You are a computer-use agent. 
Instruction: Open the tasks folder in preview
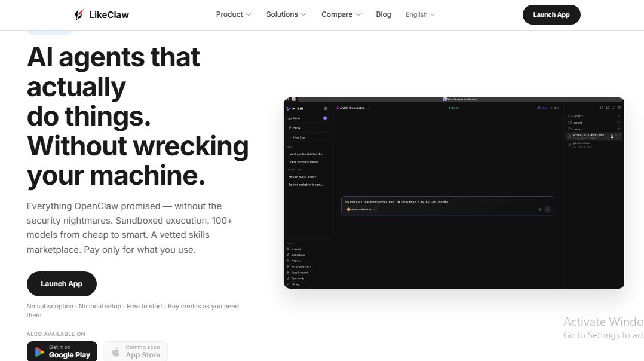click(593, 129)
